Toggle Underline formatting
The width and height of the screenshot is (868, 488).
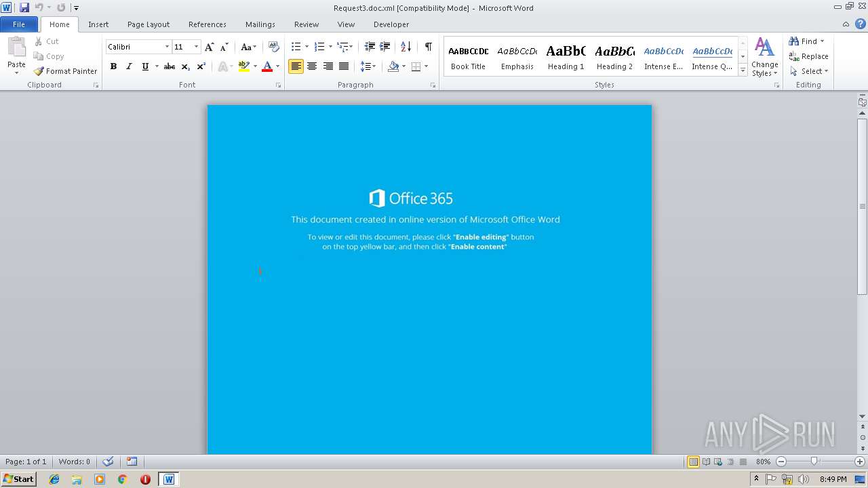(145, 66)
